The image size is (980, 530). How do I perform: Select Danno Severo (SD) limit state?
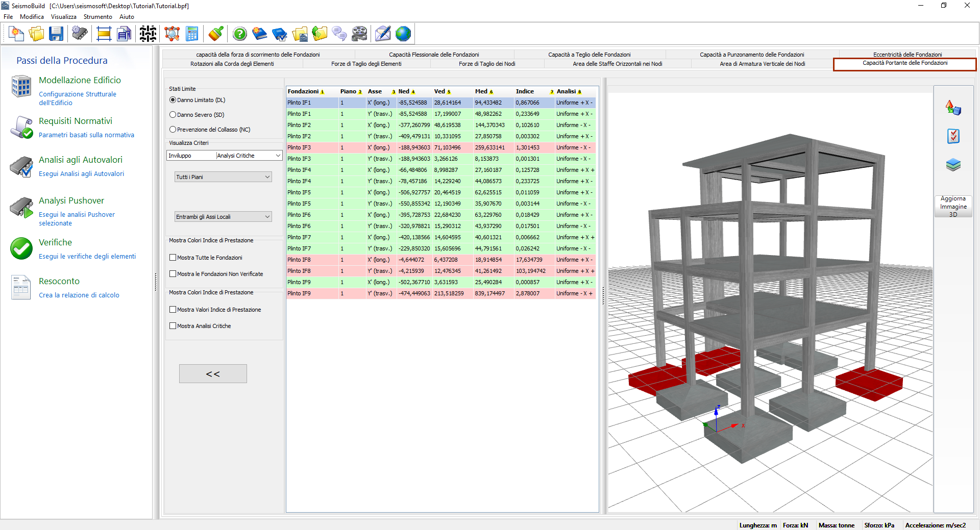click(173, 115)
